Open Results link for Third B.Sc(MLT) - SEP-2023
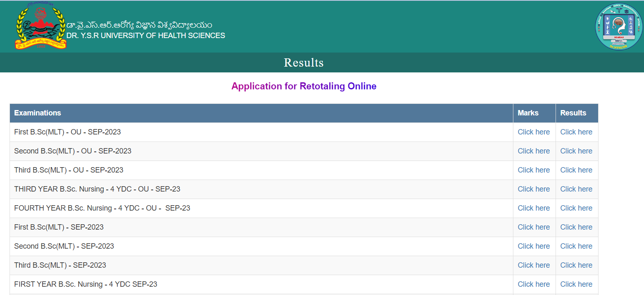This screenshot has width=644, height=295. 576,265
